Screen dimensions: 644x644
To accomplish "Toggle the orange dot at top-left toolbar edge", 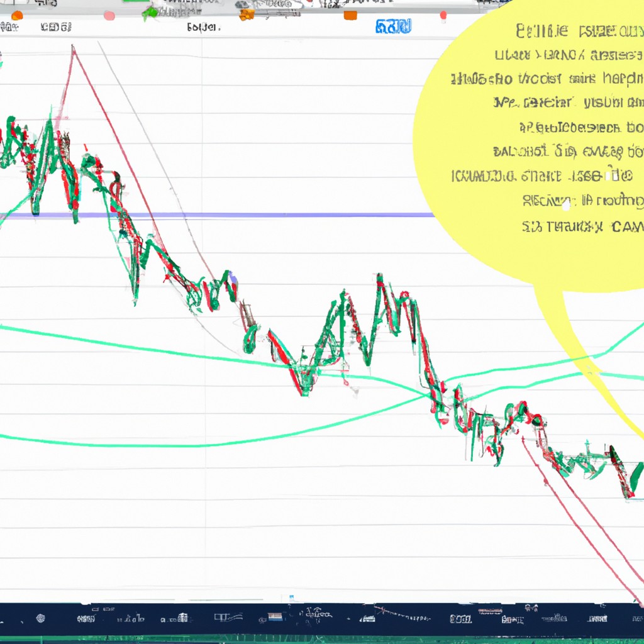I will 17,15.
